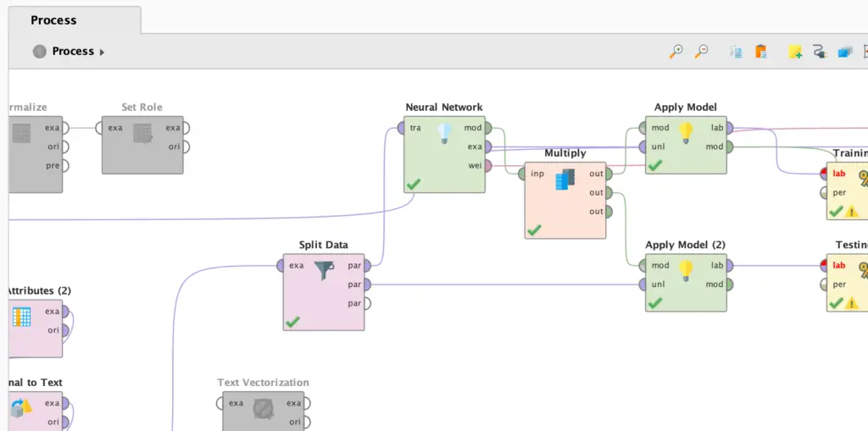Click the wei output port of Neural Network
The height and width of the screenshot is (431, 868).
pyautogui.click(x=487, y=166)
